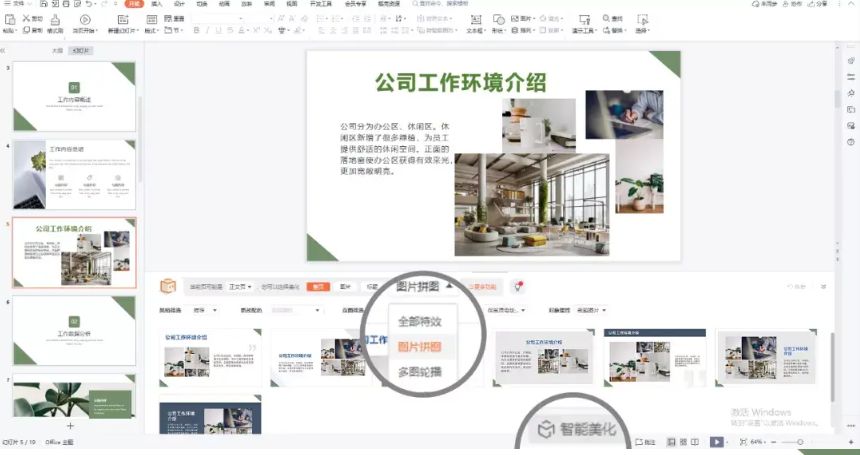Open the style filter (风格筛选) dropdown
Screen dimensions: 860x455
click(205, 310)
